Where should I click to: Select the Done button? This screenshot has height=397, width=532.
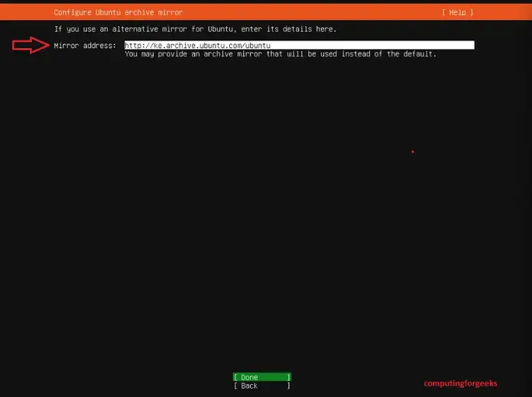[x=262, y=377]
